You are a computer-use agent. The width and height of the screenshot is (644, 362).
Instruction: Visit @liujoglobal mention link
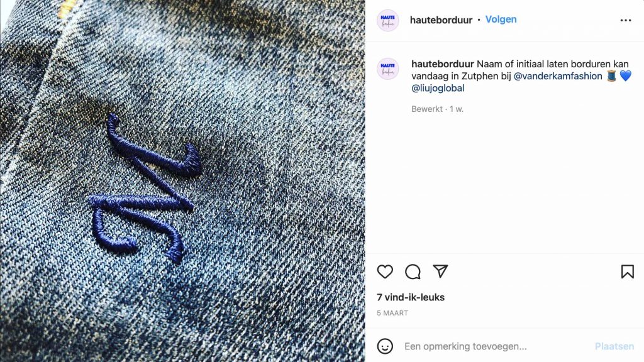(x=438, y=88)
